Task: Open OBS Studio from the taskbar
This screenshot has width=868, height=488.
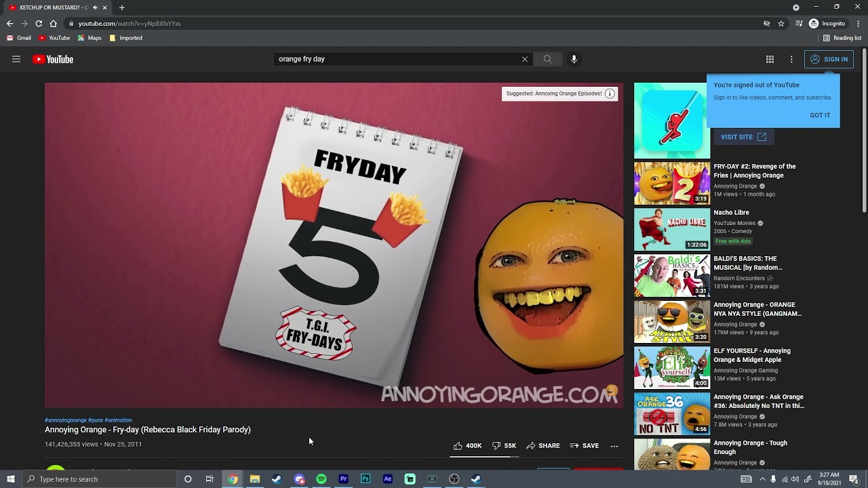Action: tap(454, 479)
